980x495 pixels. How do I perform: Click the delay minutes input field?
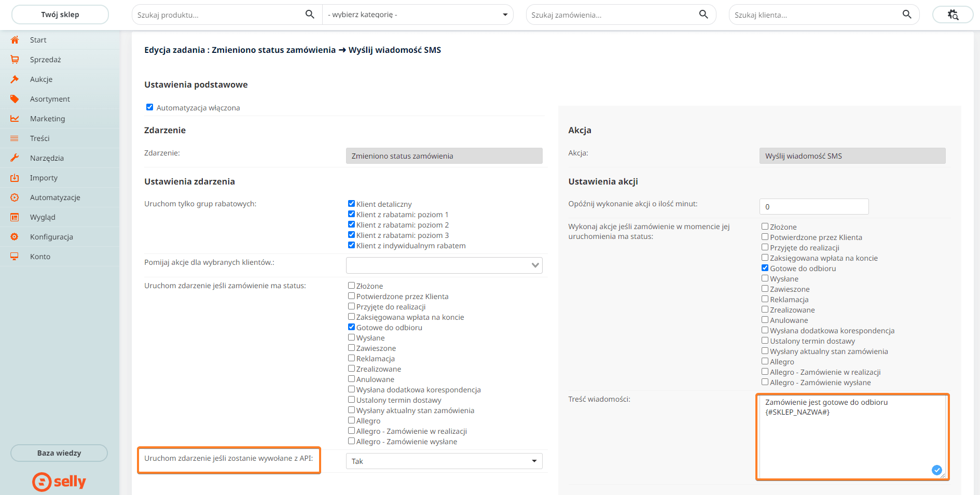coord(813,207)
